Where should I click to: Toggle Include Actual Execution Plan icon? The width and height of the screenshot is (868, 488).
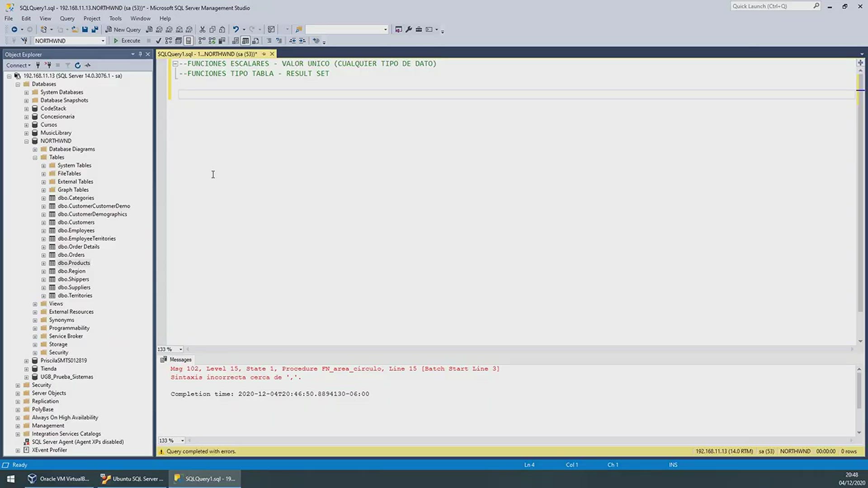tap(202, 41)
